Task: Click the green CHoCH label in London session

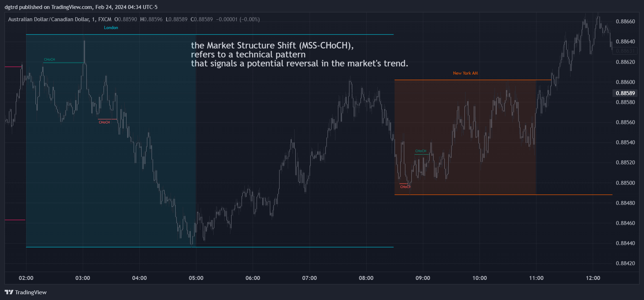Action: click(49, 60)
